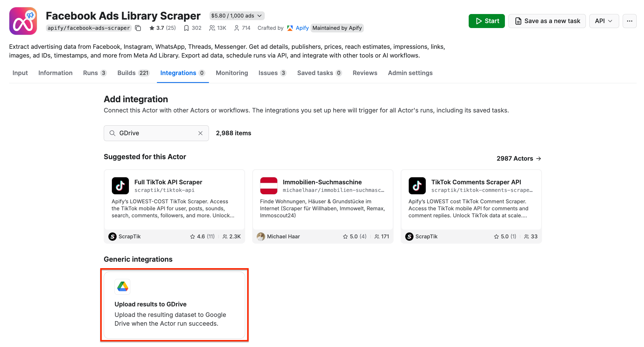Image resolution: width=644 pixels, height=347 pixels.
Task: Click Save as a new task
Action: (547, 21)
